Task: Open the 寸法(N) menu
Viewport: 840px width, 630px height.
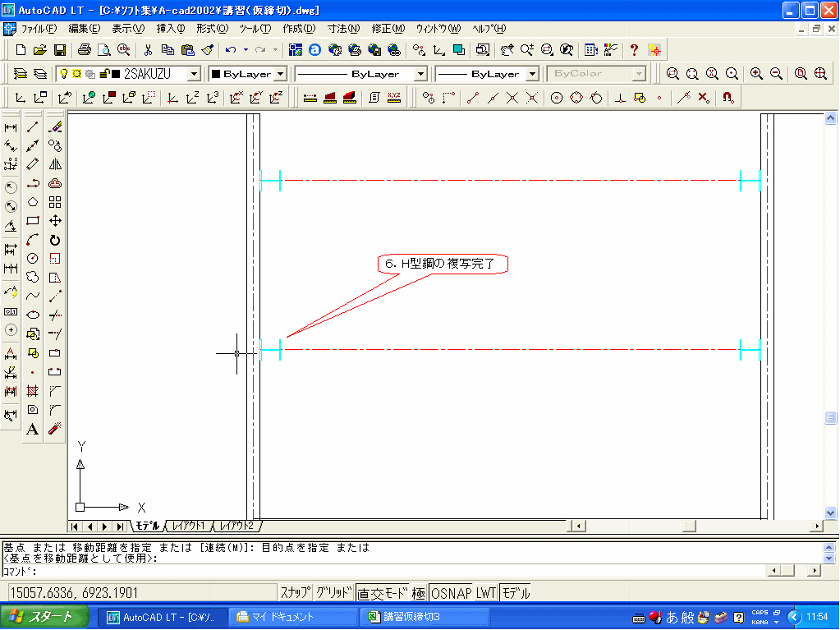Action: pyautogui.click(x=344, y=29)
